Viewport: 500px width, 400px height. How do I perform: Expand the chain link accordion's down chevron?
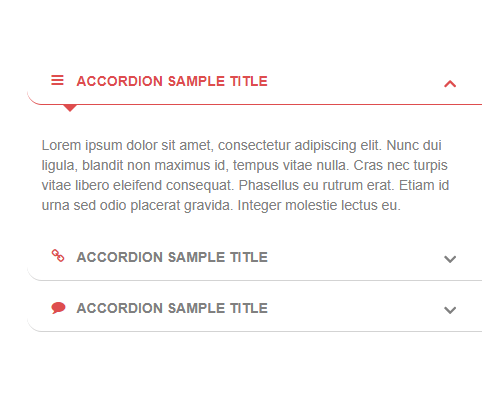pos(450,259)
